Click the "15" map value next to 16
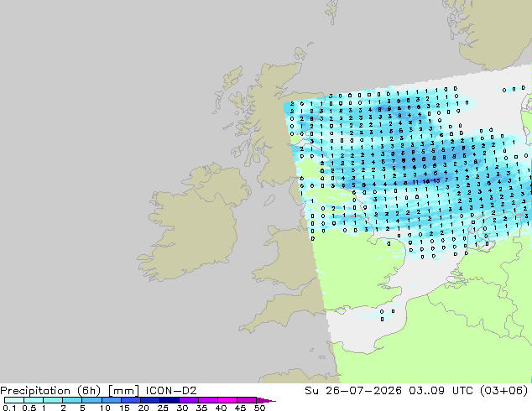Viewport: 532px width, 411px height. (437, 180)
